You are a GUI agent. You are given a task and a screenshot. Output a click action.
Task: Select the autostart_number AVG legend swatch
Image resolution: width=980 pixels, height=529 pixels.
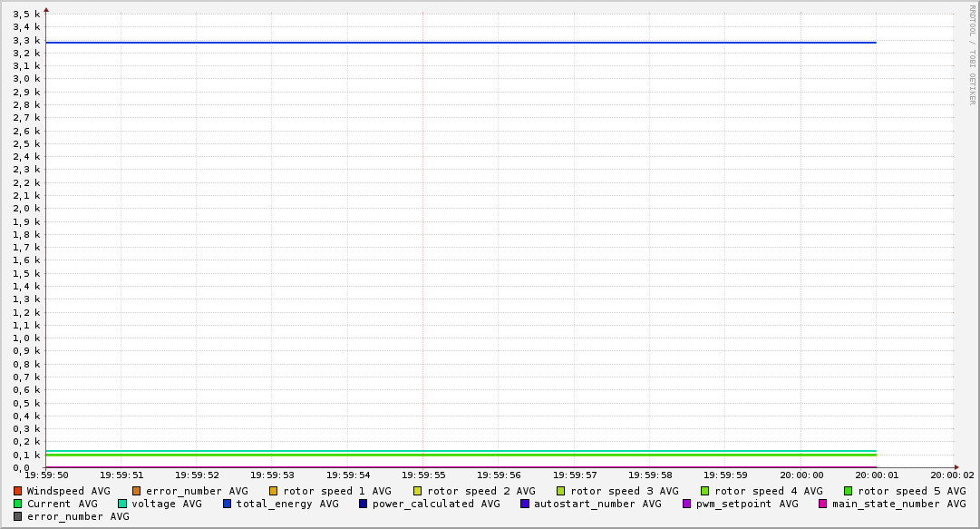[525, 504]
